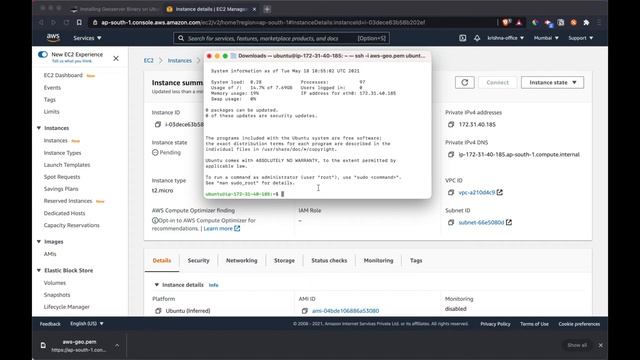Click the refresh instance button
Screen dimensions: 640x360
pyautogui.click(x=464, y=82)
